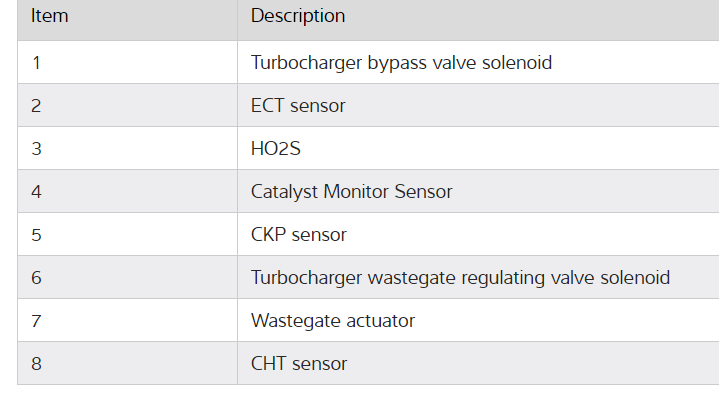Screen dimensions: 719x405
Task: Select the Turbocharger bypass valve solenoid cell
Action: coord(401,63)
